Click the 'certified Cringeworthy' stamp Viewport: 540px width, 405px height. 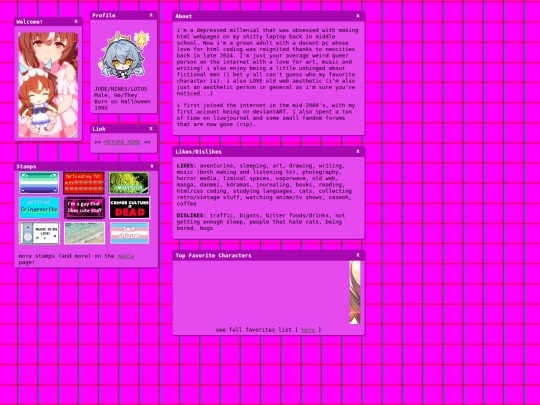point(39,208)
